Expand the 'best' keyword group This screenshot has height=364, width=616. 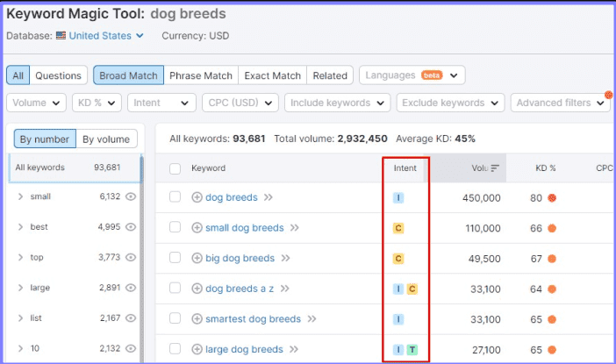[20, 227]
